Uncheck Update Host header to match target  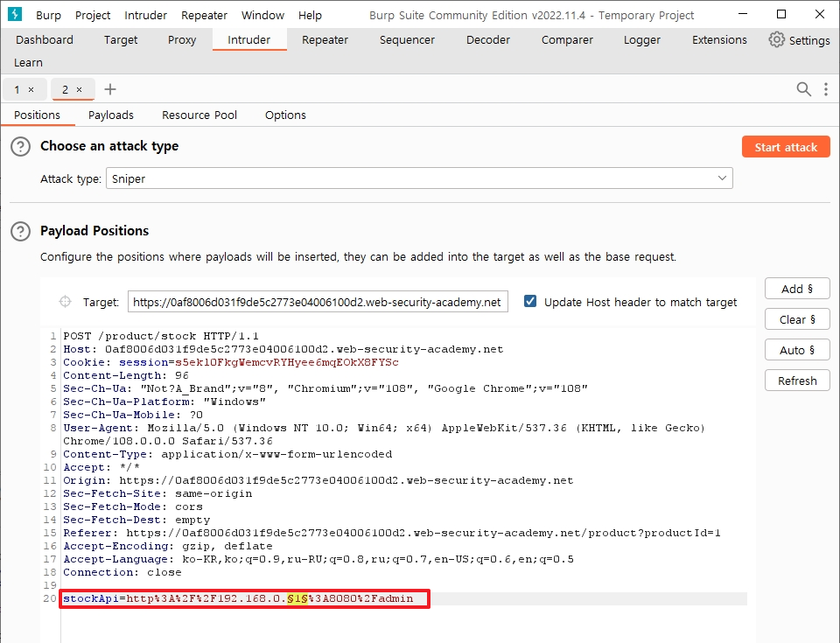[530, 301]
